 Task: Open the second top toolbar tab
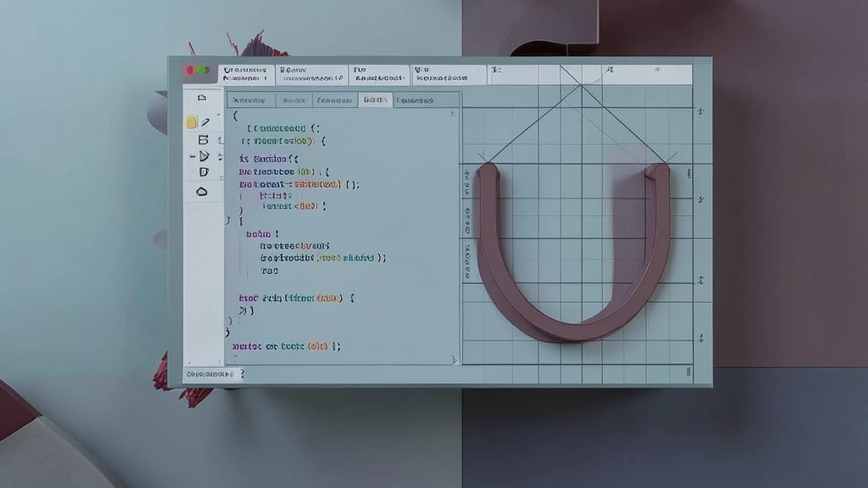tap(311, 74)
